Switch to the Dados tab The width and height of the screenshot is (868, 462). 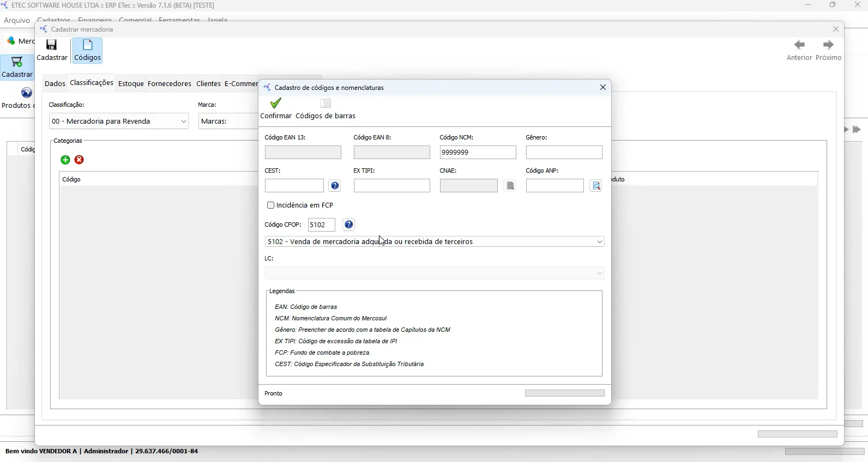(x=55, y=84)
